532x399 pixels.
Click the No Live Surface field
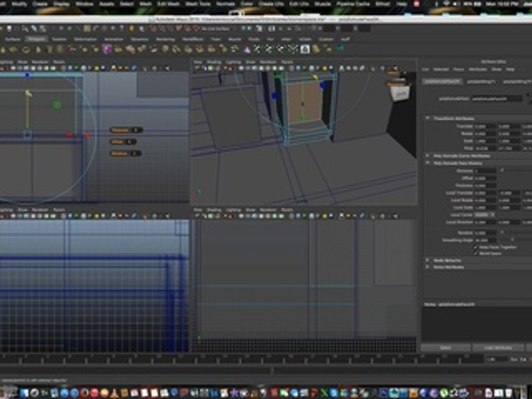216,29
